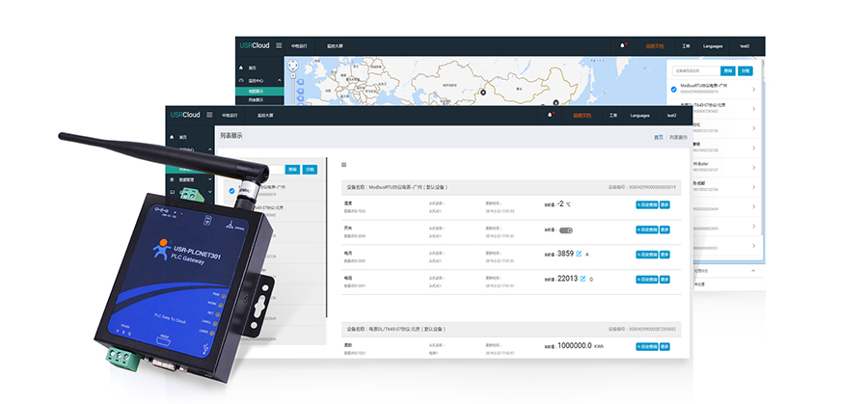Click the blue 查询 button in map panel

728,70
